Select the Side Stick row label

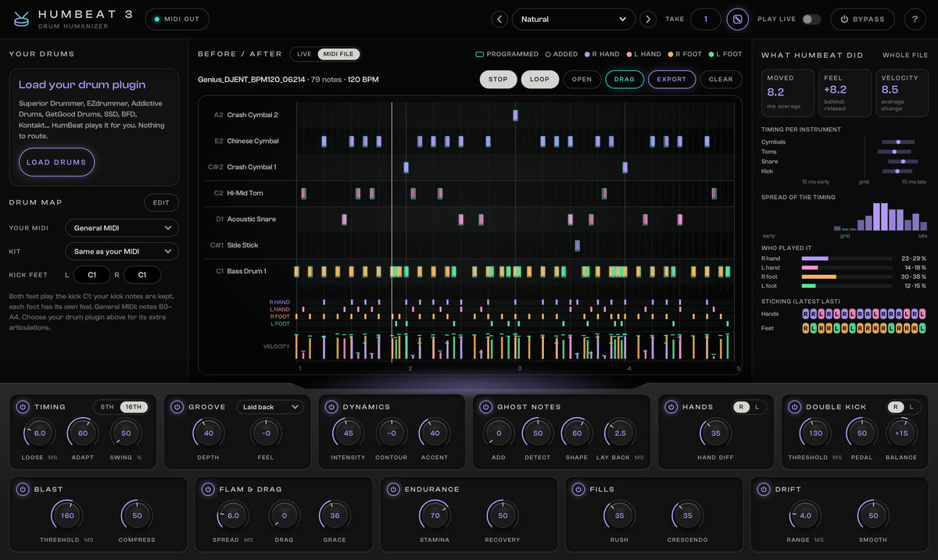[243, 245]
